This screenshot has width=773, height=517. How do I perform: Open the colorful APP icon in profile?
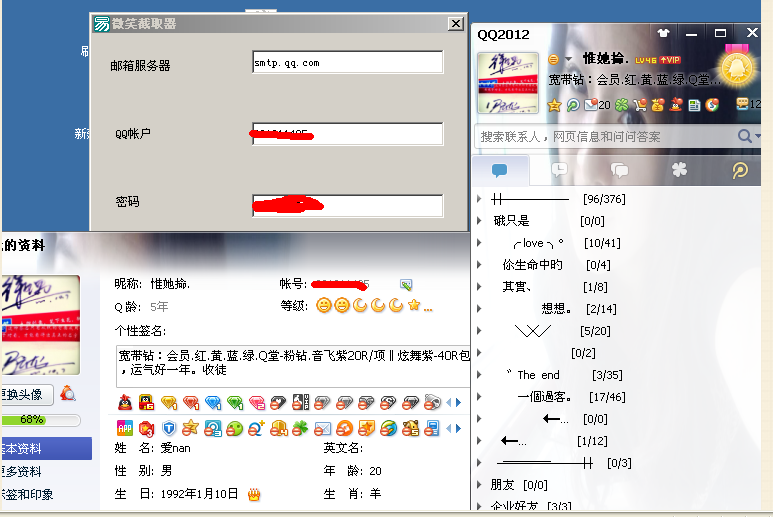[125, 428]
